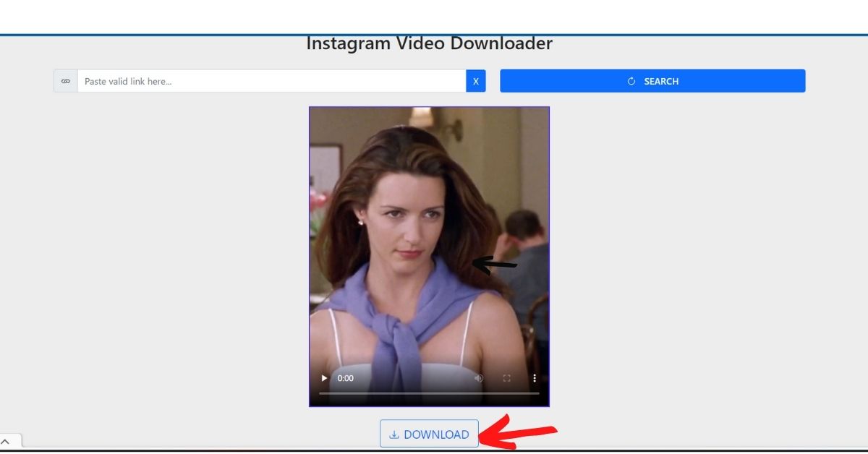Click the black arrow on the video
The height and width of the screenshot is (454, 868).
[x=494, y=265]
